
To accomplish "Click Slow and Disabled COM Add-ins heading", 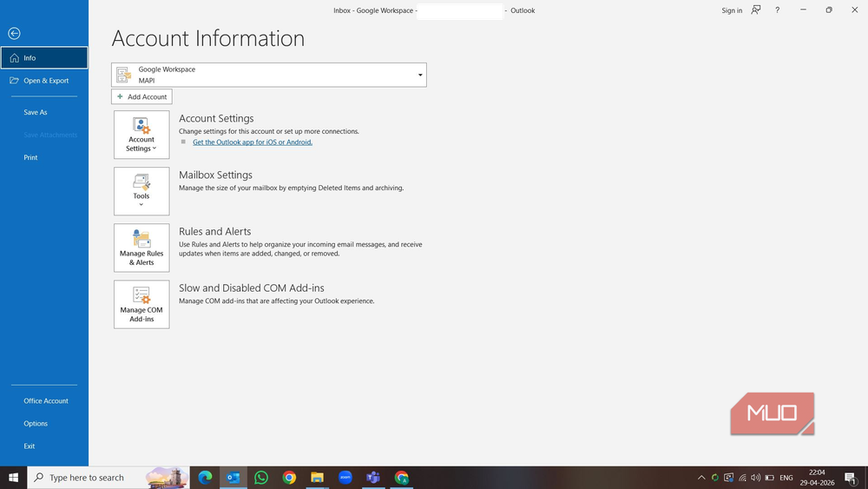I will coord(252,288).
